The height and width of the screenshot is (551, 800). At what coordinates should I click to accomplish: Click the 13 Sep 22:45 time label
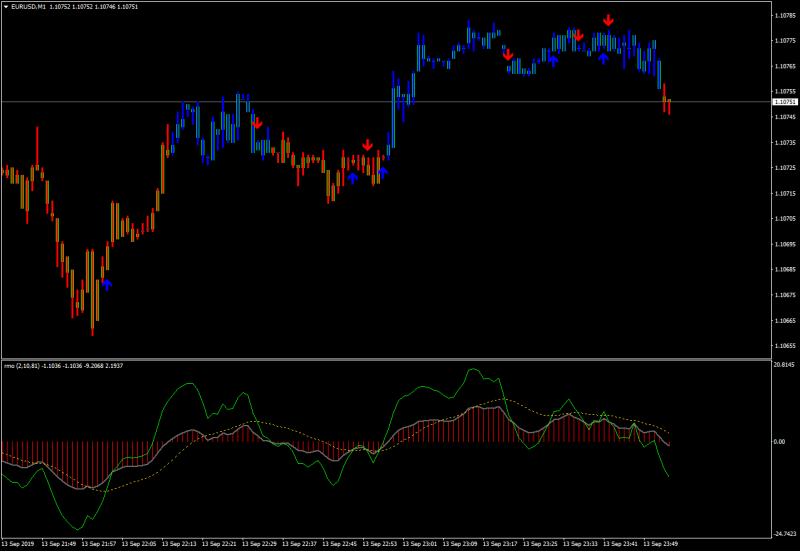(340, 544)
